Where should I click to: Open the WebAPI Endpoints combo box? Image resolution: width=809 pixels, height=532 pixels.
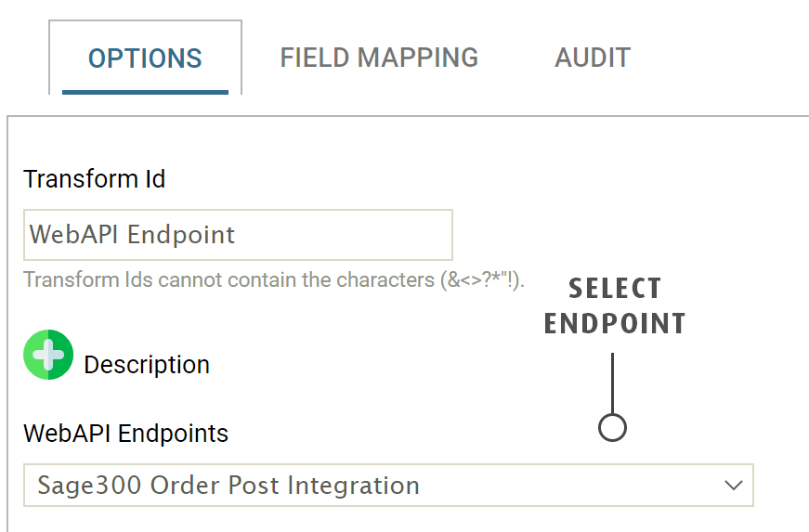click(x=388, y=485)
